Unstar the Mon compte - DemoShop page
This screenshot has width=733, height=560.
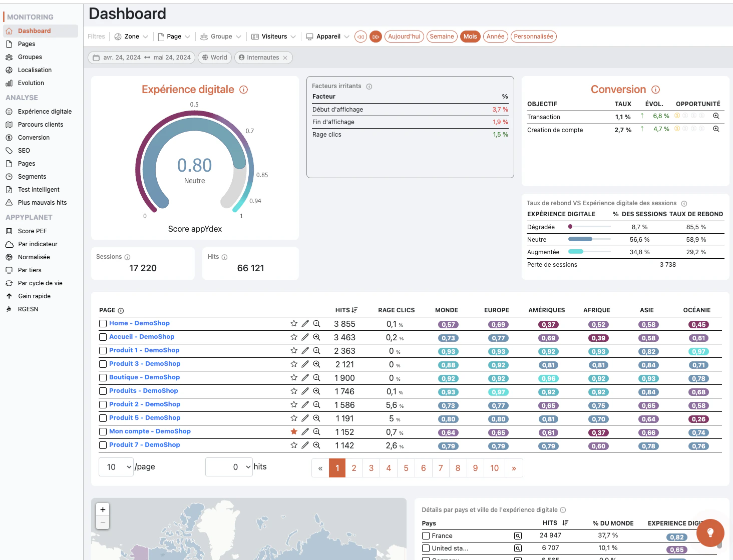point(294,431)
